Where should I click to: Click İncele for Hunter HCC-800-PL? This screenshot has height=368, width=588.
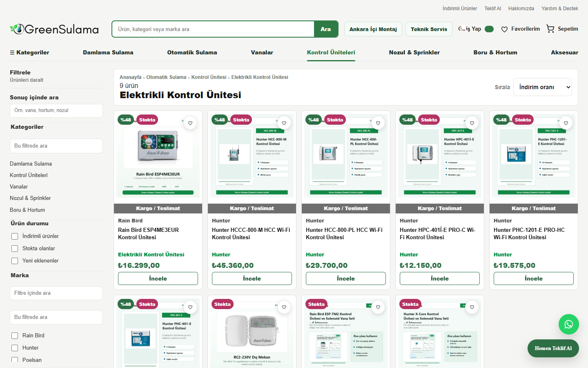pyautogui.click(x=346, y=278)
